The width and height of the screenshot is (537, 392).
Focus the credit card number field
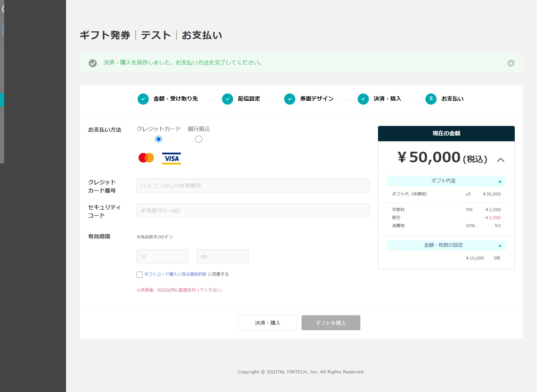pos(253,186)
